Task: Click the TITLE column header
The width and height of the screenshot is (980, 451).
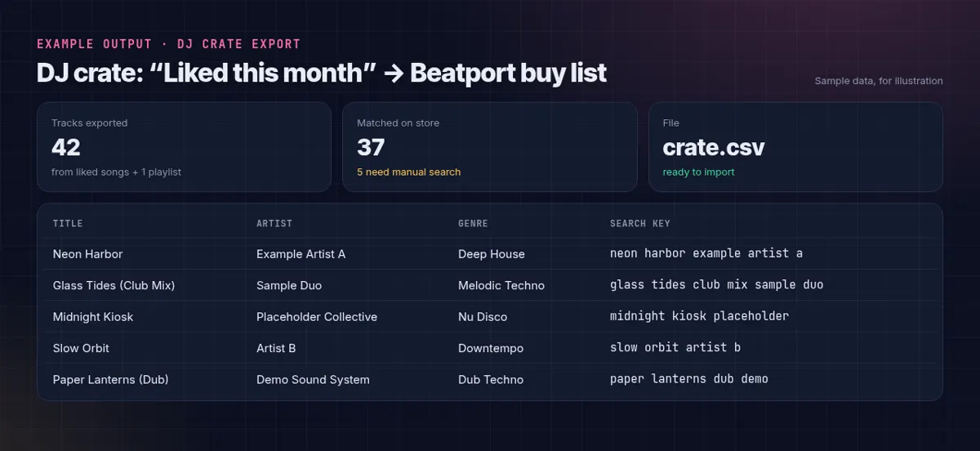Action: click(x=68, y=223)
